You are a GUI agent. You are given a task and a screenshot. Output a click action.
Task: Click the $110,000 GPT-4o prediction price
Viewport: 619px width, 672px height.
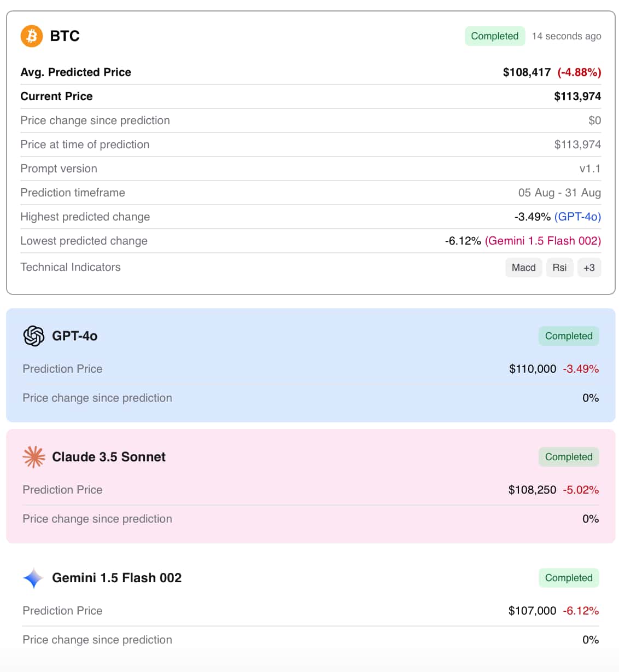tap(532, 369)
